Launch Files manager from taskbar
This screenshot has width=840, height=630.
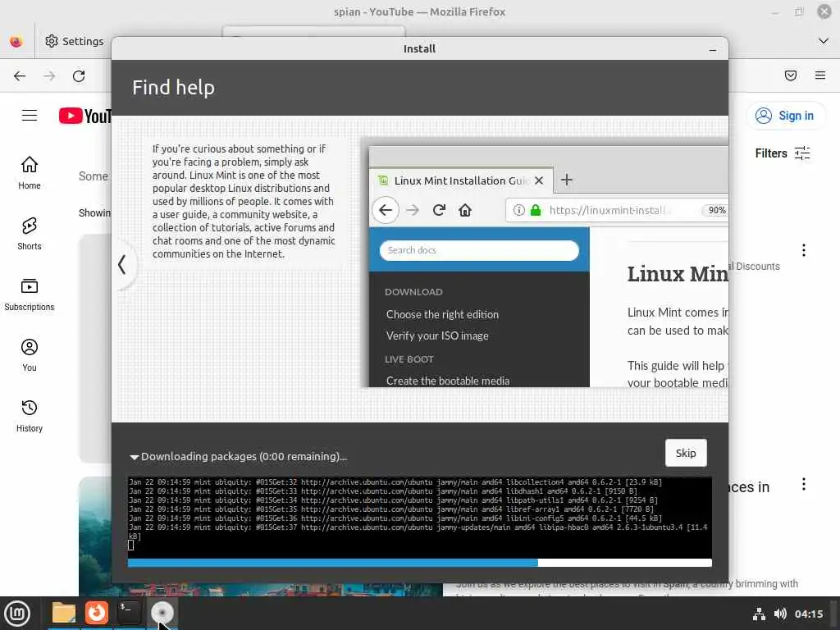pyautogui.click(x=64, y=614)
